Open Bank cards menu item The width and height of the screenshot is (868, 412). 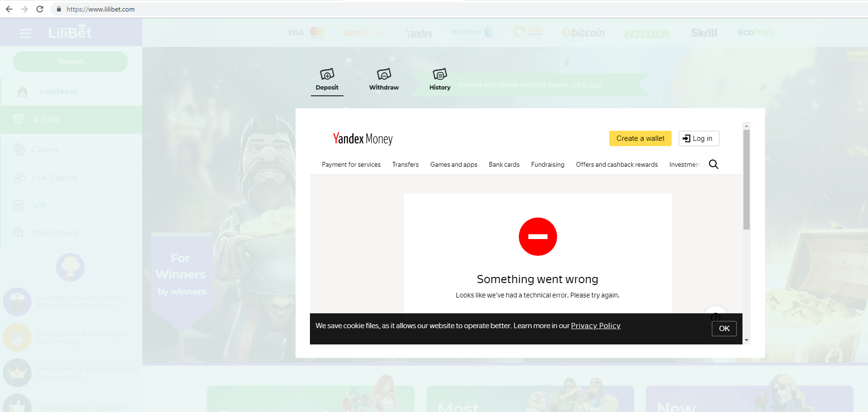pyautogui.click(x=504, y=164)
